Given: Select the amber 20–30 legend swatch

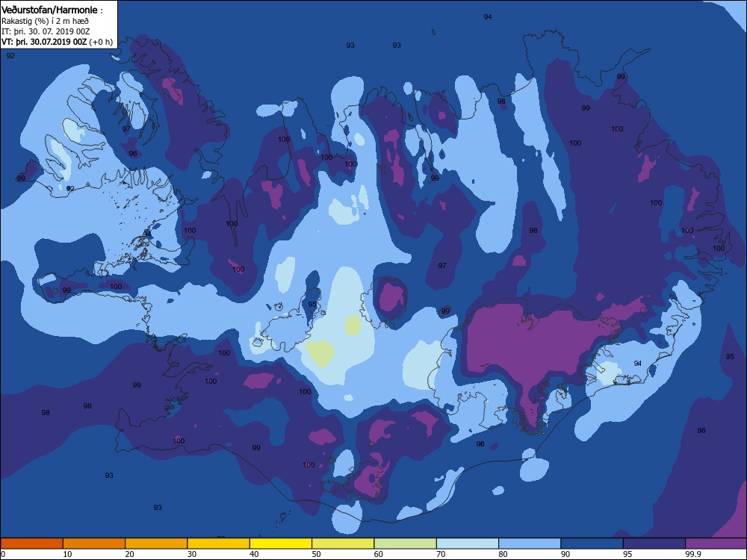Looking at the screenshot, I should click(x=156, y=544).
